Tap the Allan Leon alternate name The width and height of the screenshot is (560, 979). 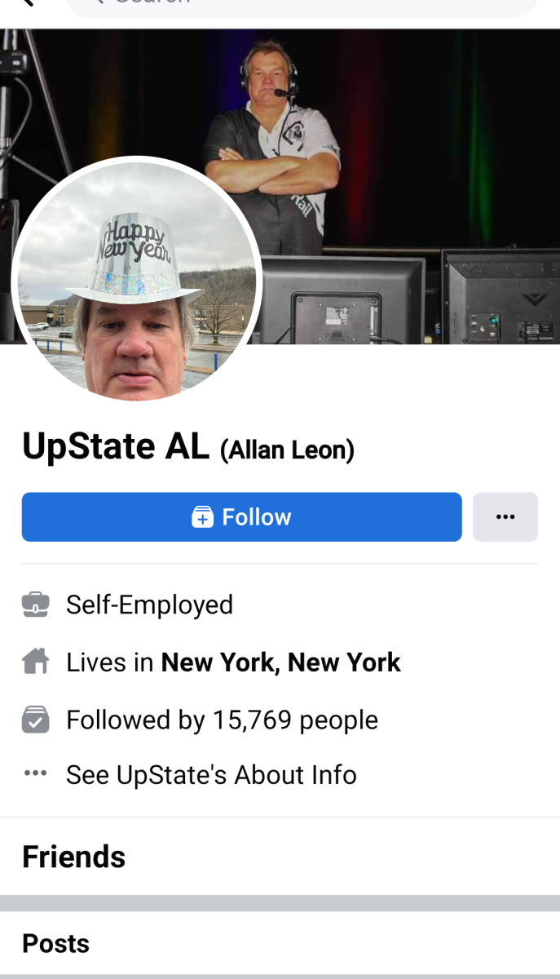tap(287, 450)
